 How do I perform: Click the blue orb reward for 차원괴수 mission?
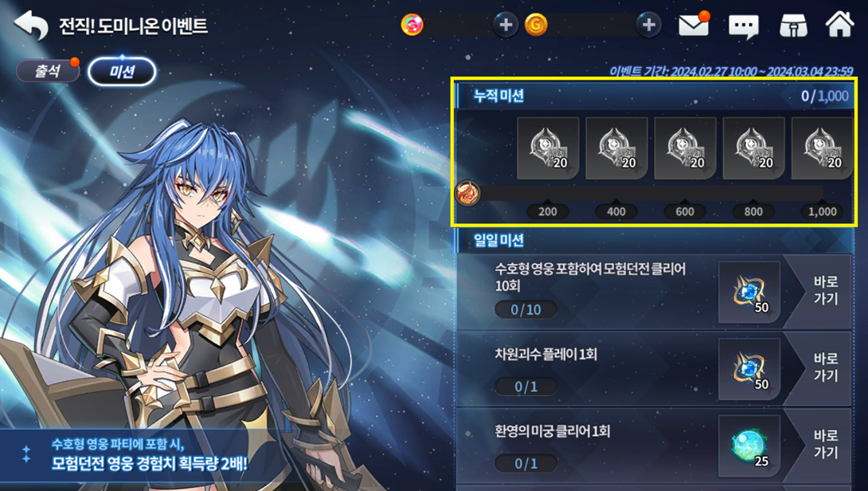[x=749, y=369]
